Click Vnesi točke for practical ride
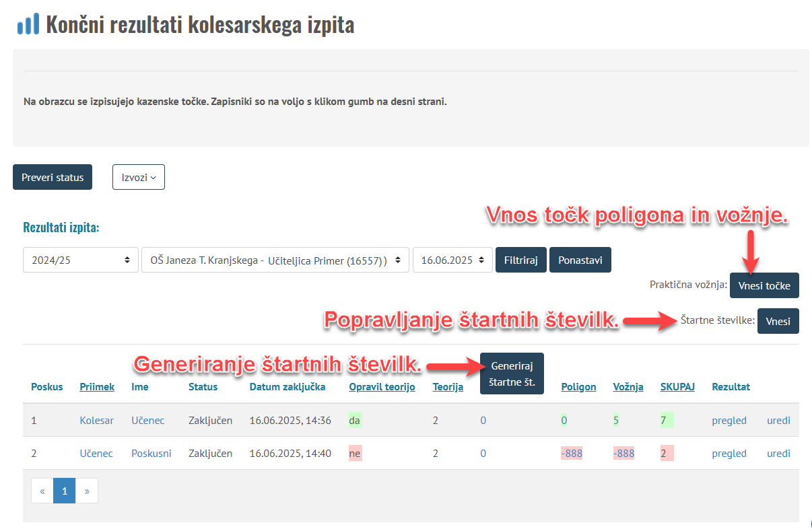Screen dimensions: 812x531 click(764, 285)
